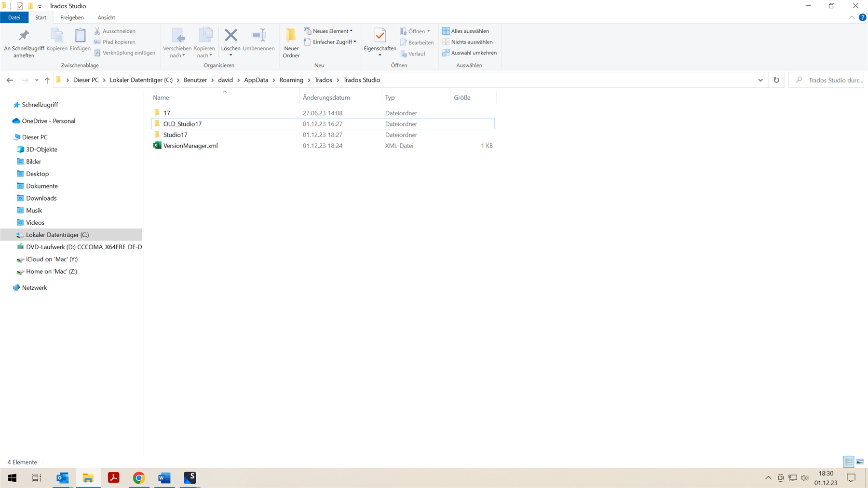
Task: Pin to Schnellzugriff (An Schnellzugriff anheften)
Action: pyautogui.click(x=24, y=43)
